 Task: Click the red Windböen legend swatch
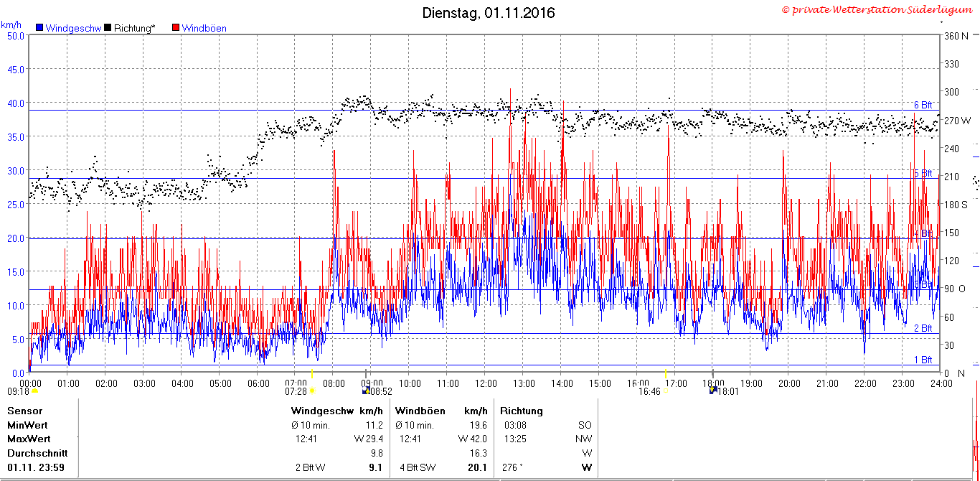(176, 28)
